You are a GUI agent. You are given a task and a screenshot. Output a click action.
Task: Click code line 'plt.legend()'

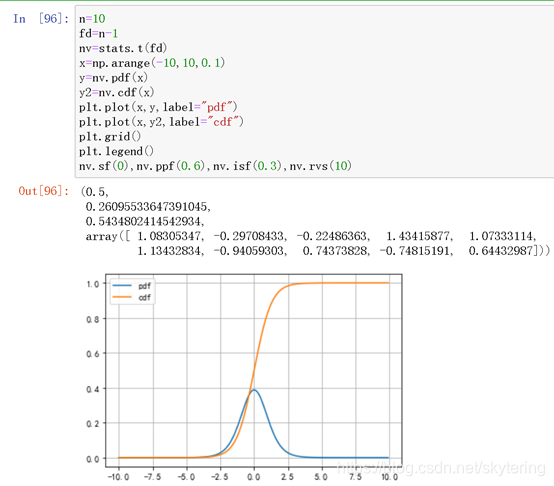click(116, 152)
